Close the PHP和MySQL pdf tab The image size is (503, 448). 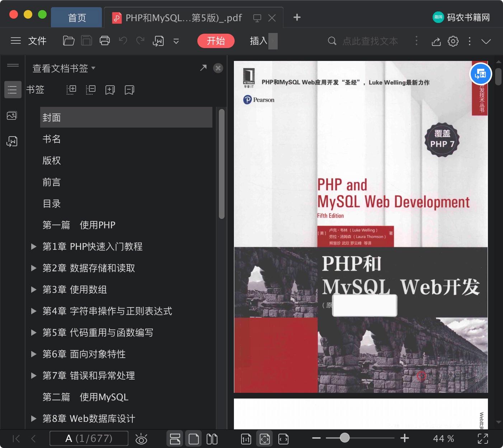coord(272,18)
